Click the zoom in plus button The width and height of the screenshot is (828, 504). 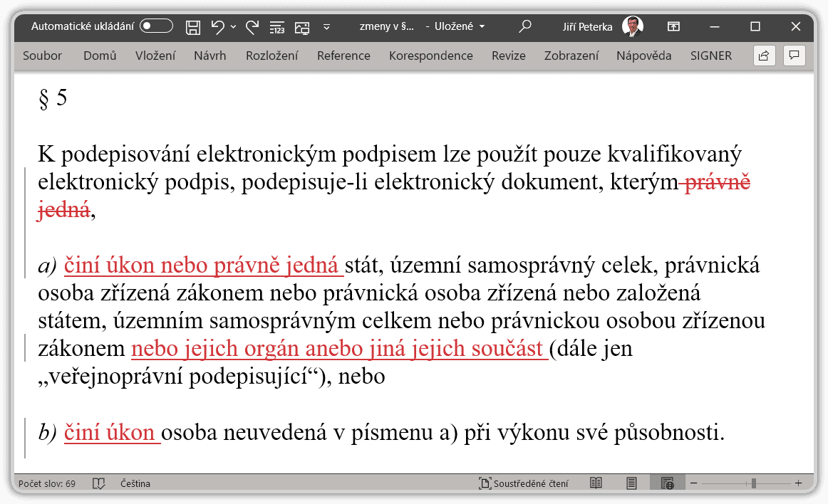point(798,483)
